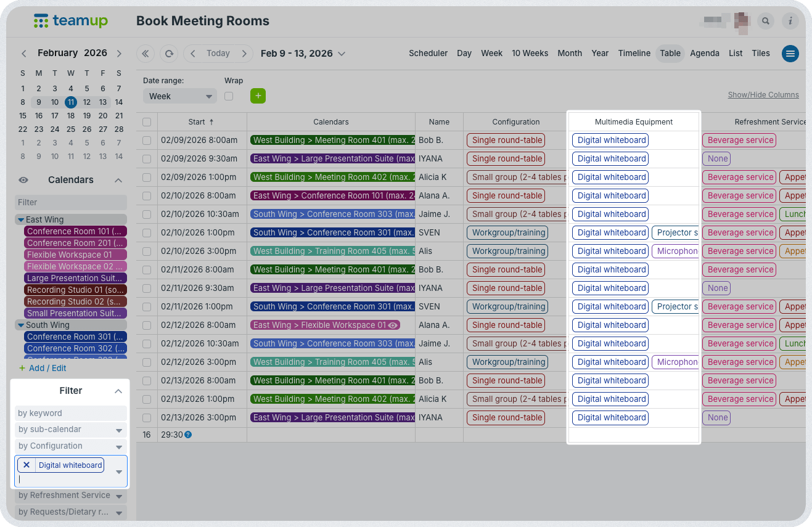Switch to the Scheduler view

coord(428,54)
